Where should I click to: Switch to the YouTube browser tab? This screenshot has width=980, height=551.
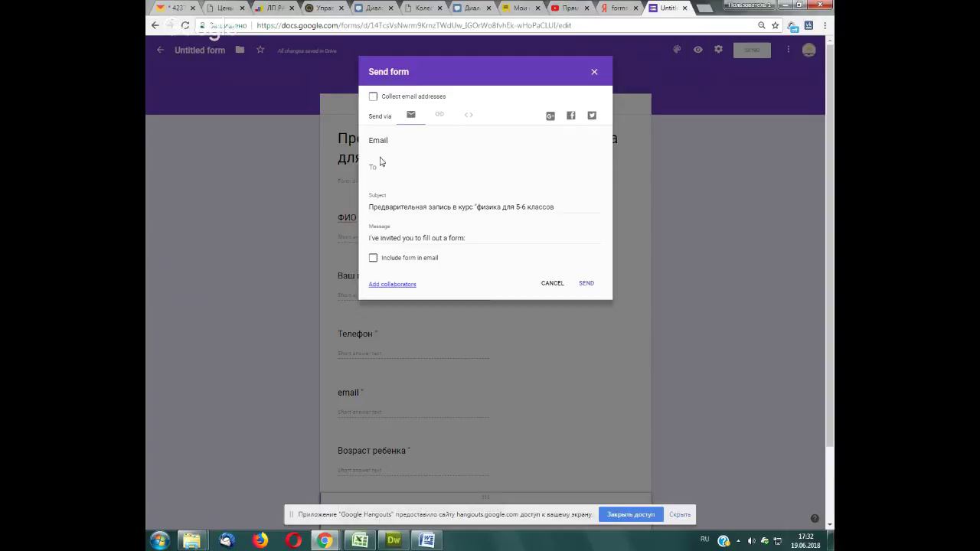tap(569, 8)
